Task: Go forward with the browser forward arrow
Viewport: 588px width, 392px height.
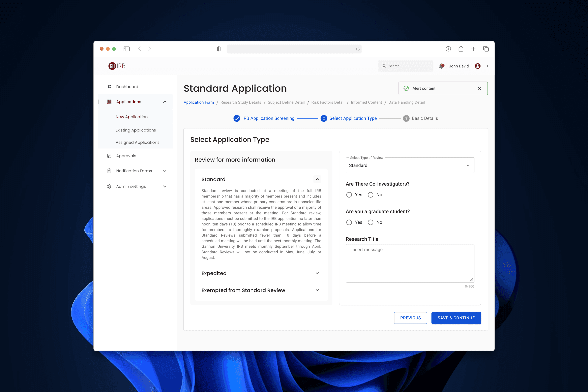Action: click(149, 49)
